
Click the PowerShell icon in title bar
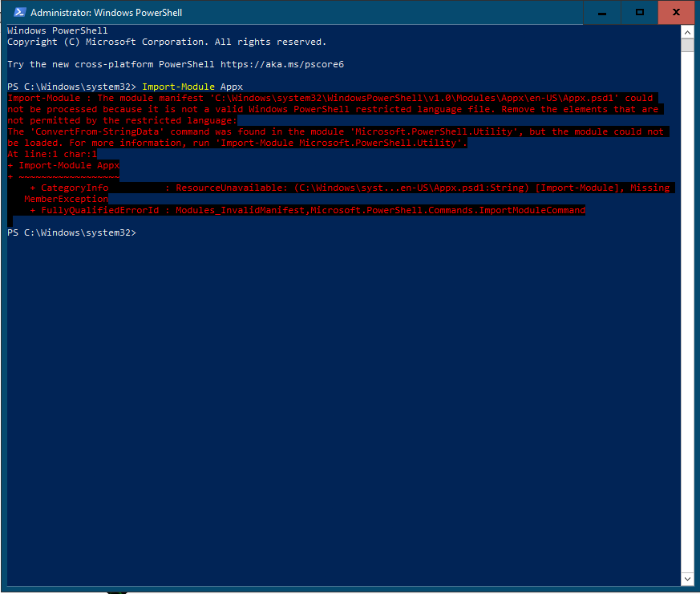19,12
